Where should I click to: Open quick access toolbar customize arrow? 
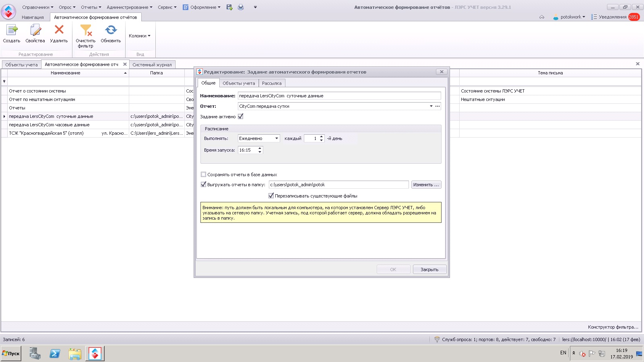pos(255,7)
